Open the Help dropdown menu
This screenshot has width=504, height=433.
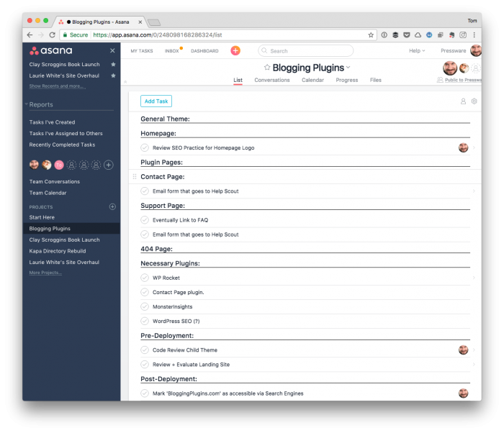(x=417, y=51)
